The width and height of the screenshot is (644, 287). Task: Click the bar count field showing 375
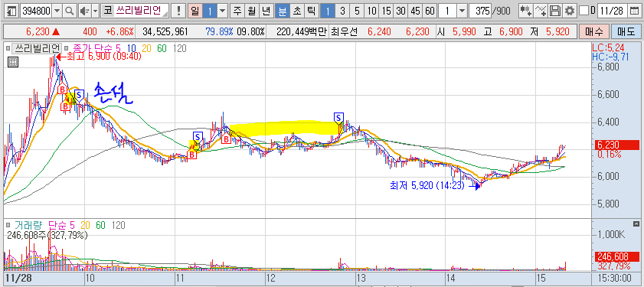pyautogui.click(x=481, y=11)
